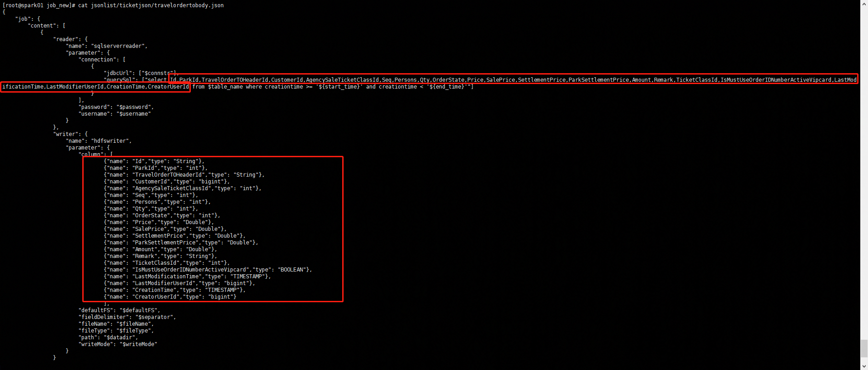Viewport: 868px width, 370px height.
Task: Click the "hdfswriter" writer name
Action: tap(110, 141)
